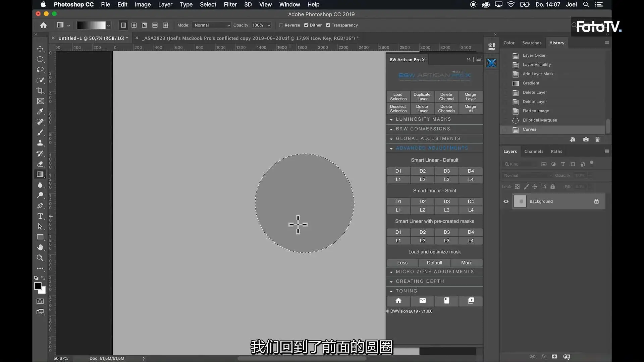Toggle the Dither checkbox
Screen dimensions: 644x362
tap(306, 25)
